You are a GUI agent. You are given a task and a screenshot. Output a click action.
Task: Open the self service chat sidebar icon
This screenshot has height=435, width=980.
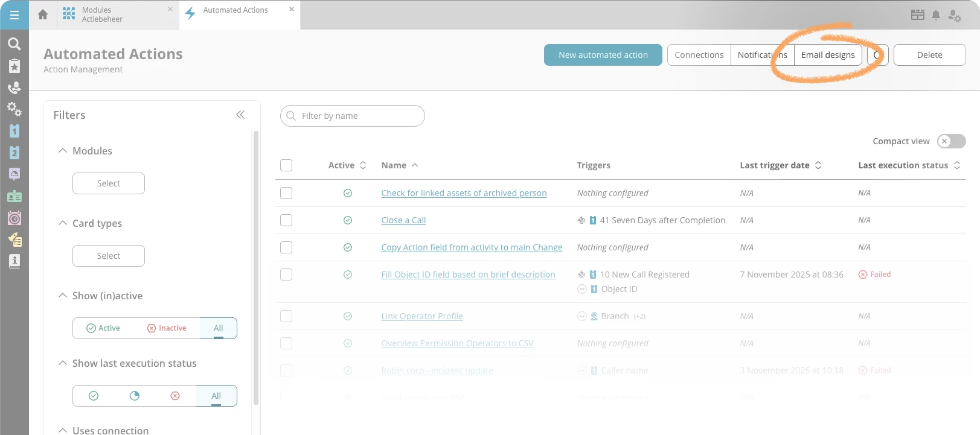click(14, 174)
